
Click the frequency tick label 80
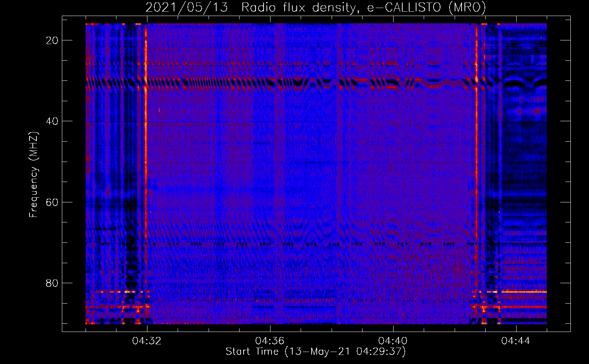click(x=52, y=283)
